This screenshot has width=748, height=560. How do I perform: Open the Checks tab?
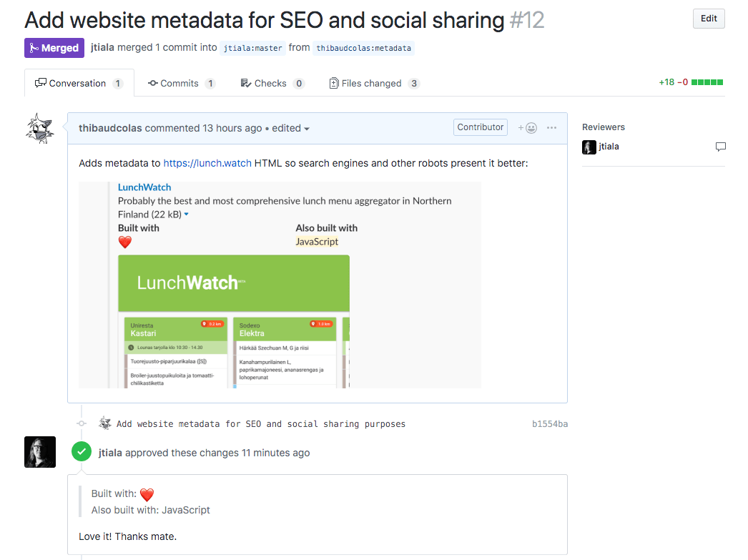pos(272,83)
